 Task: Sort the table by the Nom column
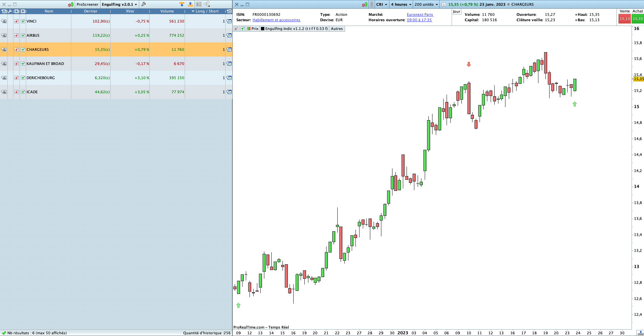(x=49, y=11)
